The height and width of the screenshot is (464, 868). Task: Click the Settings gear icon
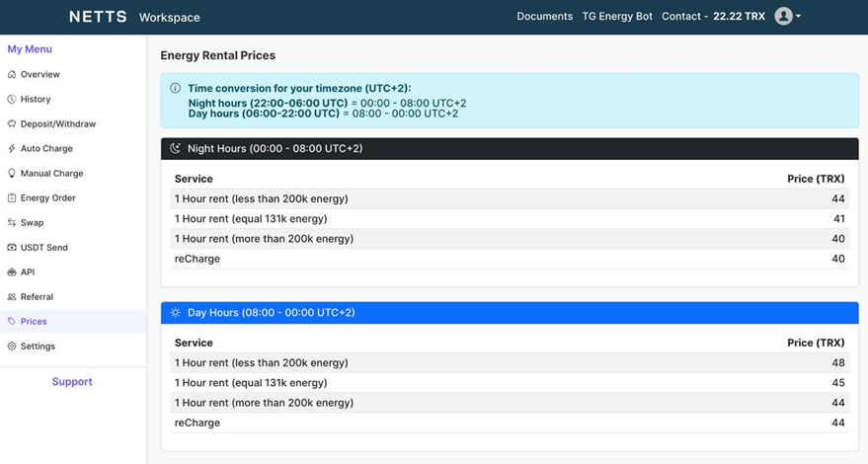click(12, 347)
